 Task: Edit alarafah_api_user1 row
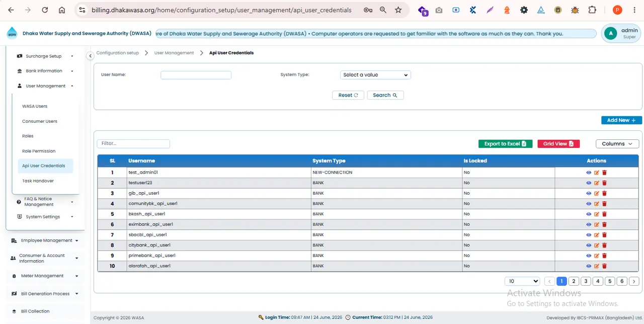coord(597,266)
